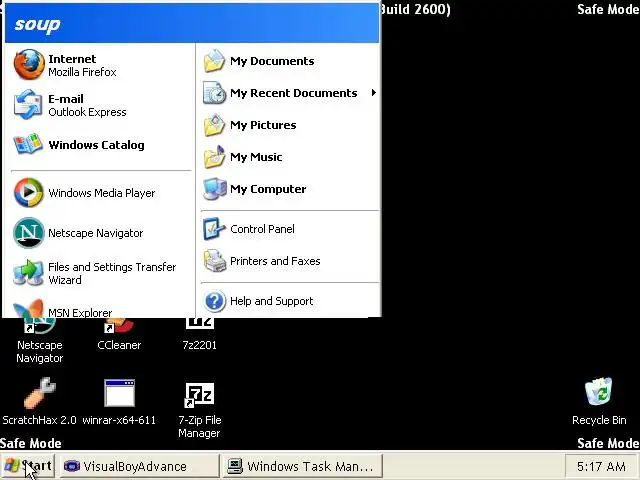This screenshot has width=640, height=480.
Task: Select the Windows Catalog menu label
Action: pyautogui.click(x=96, y=145)
